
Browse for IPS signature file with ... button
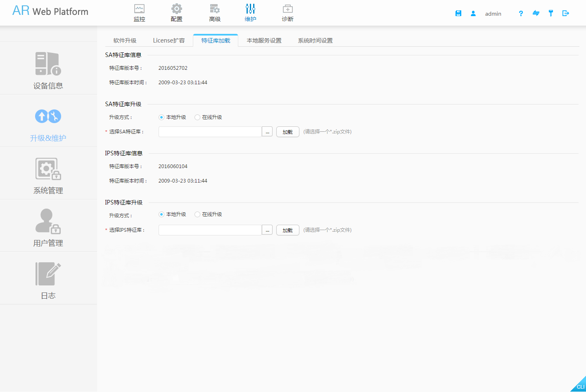(x=268, y=230)
